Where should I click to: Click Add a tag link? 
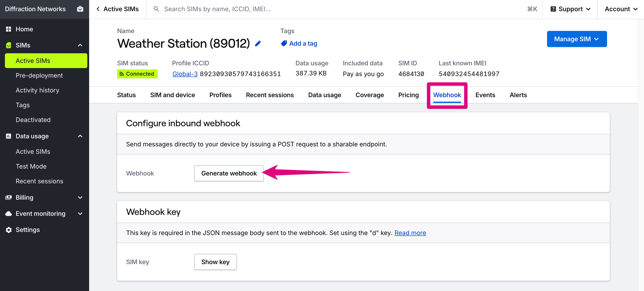point(303,43)
